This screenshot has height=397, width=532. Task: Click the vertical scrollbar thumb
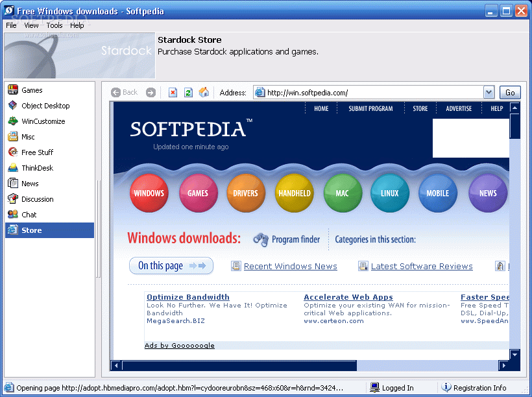point(514,126)
